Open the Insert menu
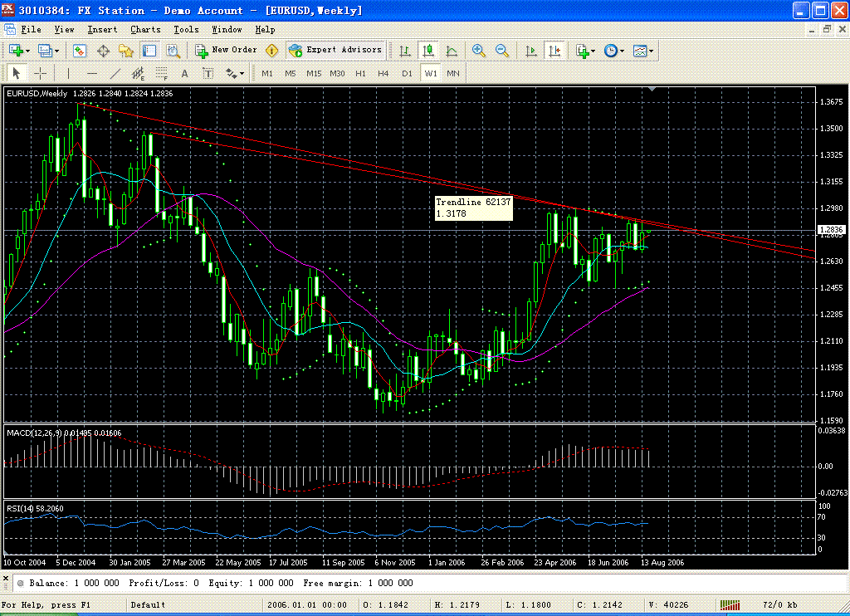Viewport: 850px width, 616px height. (x=102, y=29)
